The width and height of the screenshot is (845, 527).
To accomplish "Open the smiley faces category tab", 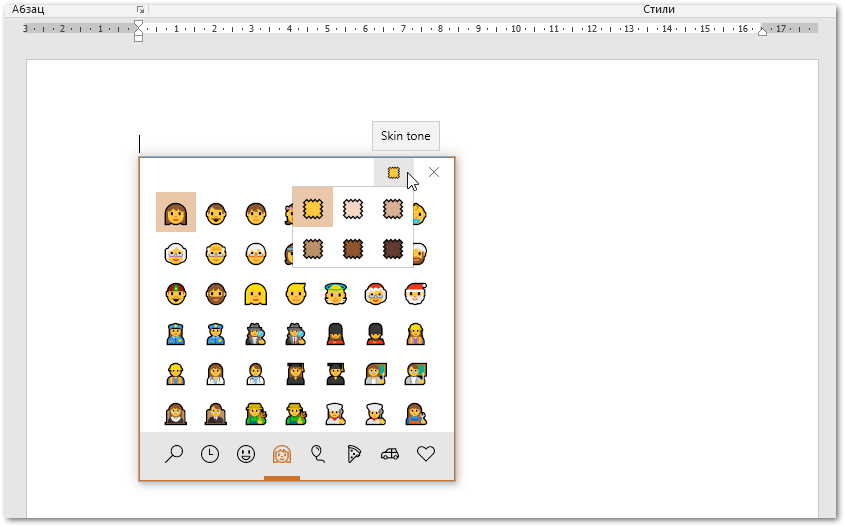I will (246, 454).
